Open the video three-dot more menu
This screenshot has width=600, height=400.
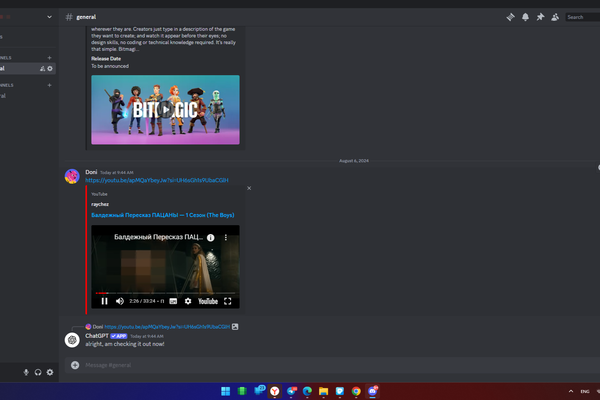click(226, 238)
